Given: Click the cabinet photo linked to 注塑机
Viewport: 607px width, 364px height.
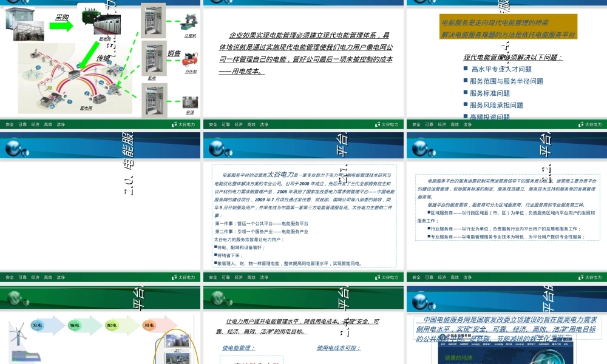Looking at the screenshot, I should point(154,21).
